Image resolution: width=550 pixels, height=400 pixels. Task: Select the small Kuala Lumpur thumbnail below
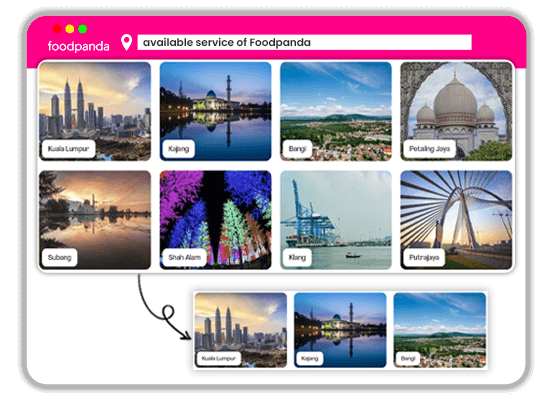[241, 330]
